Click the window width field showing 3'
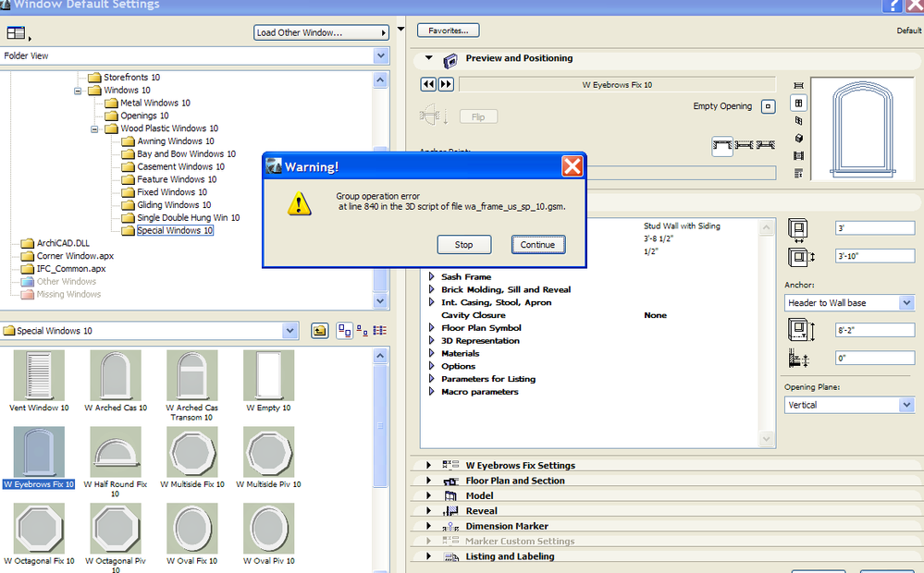 874,228
